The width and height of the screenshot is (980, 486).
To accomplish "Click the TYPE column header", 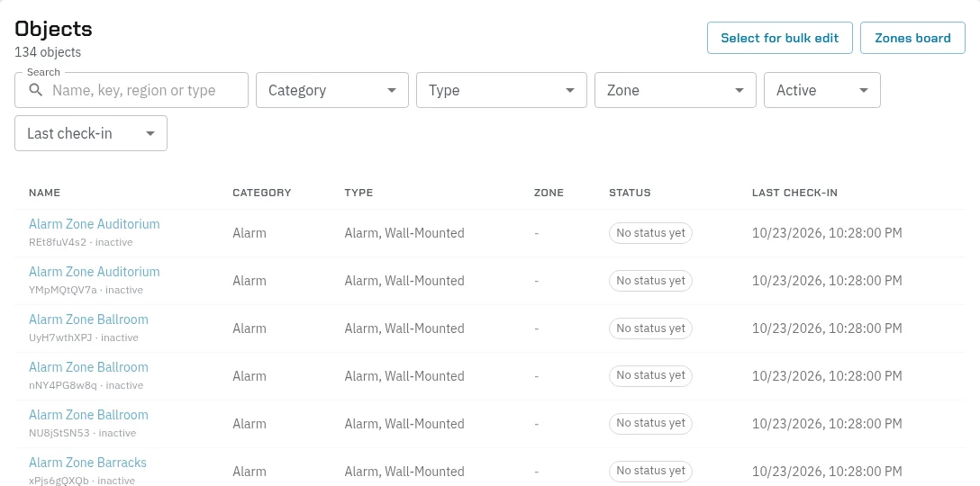I will coord(358,193).
